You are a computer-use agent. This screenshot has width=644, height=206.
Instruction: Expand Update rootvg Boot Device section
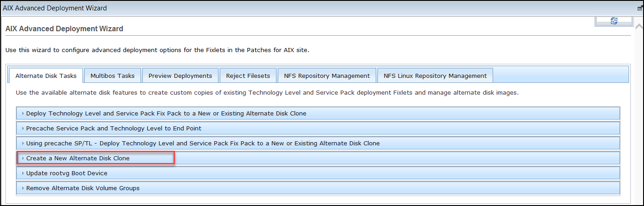tap(318, 173)
